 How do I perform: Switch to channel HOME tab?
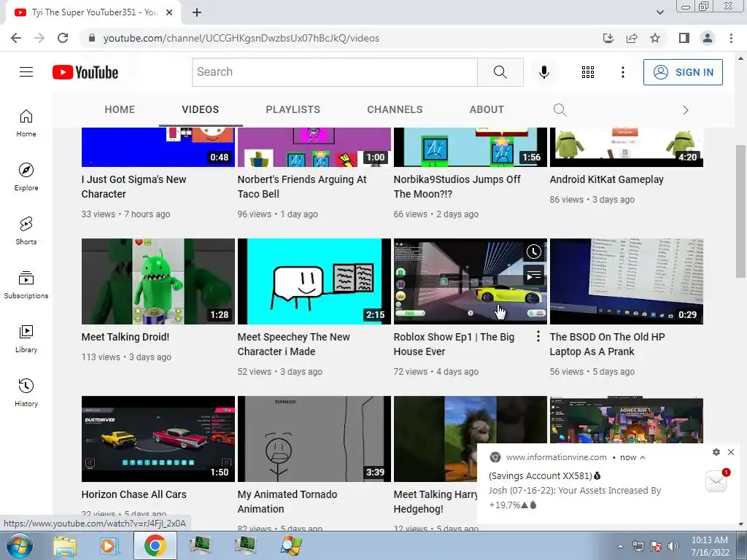coord(120,109)
